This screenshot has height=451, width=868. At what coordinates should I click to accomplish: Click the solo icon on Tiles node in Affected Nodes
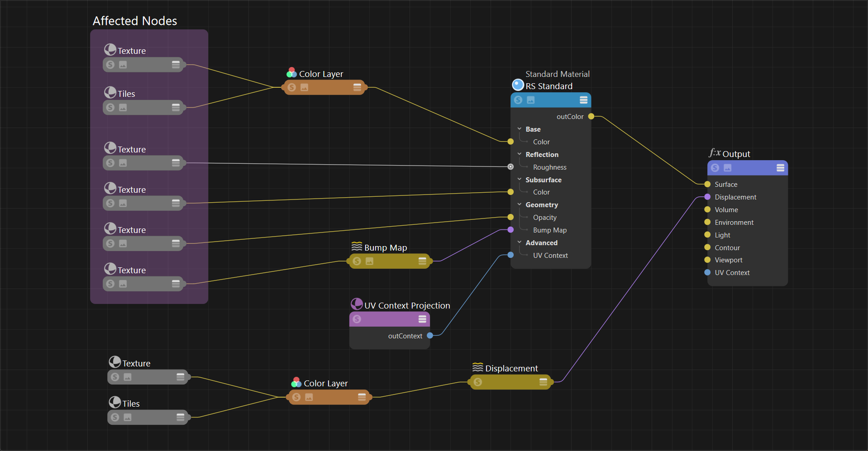110,108
